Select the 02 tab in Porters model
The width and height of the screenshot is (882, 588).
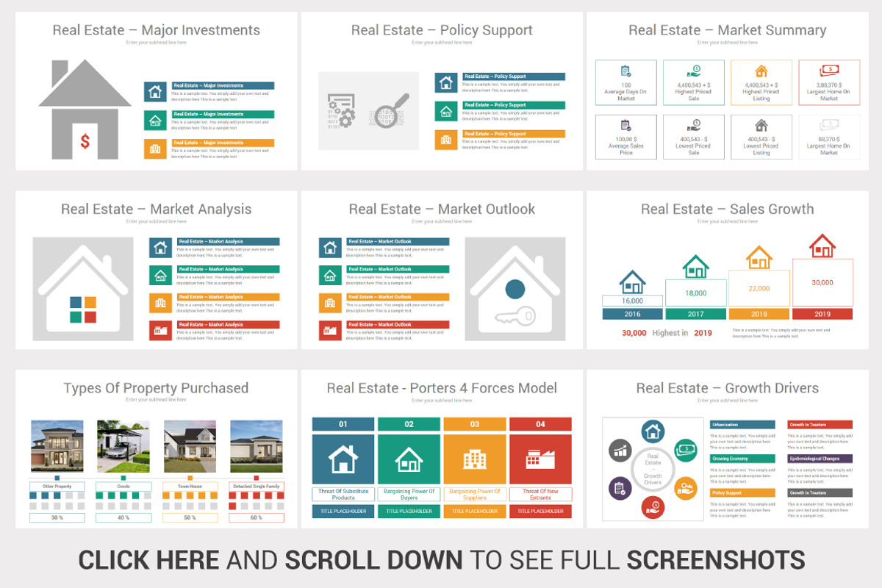[409, 424]
